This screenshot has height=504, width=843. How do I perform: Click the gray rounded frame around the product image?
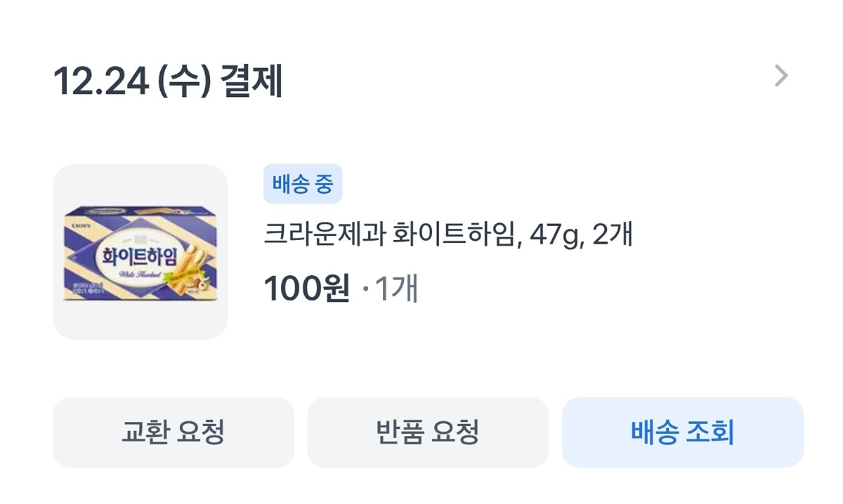pos(140,252)
